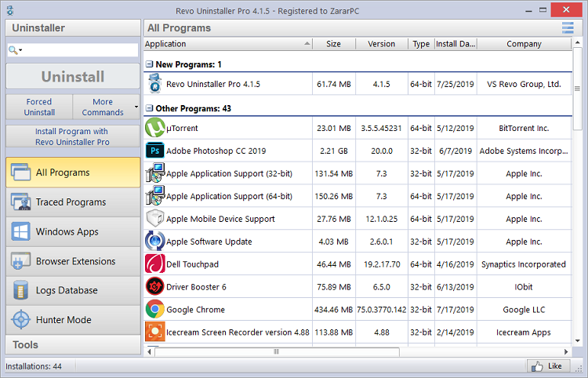The width and height of the screenshot is (588, 378).
Task: Switch to Browser Extensions
Action: point(73,261)
